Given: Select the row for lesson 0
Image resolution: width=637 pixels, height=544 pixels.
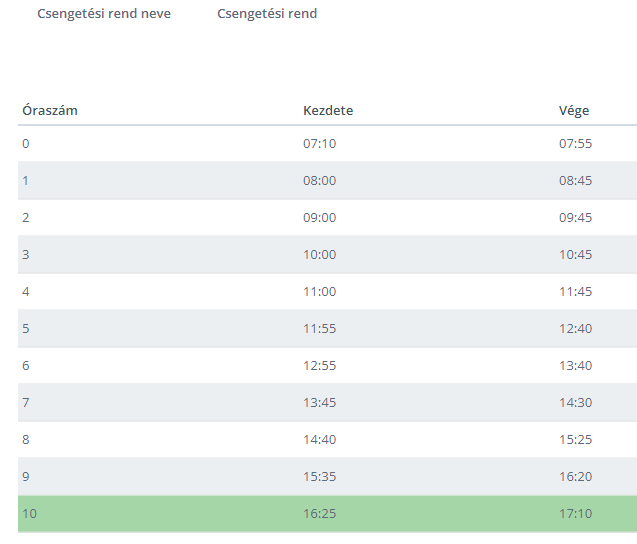Looking at the screenshot, I should [327, 143].
